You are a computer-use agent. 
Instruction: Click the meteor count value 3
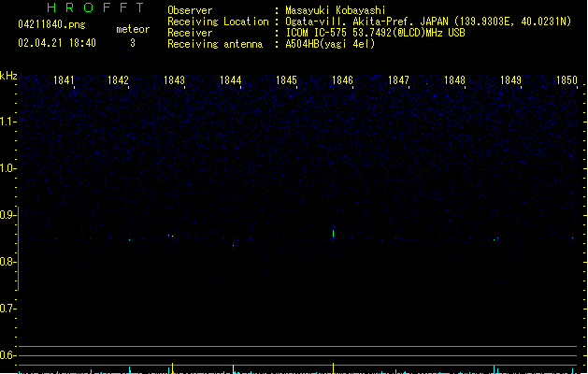coord(133,43)
